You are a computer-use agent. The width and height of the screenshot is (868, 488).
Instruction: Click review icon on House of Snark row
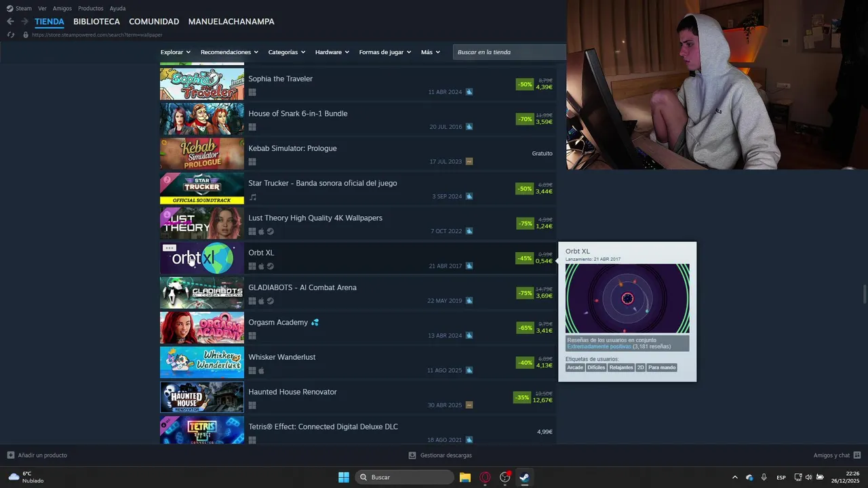point(469,127)
